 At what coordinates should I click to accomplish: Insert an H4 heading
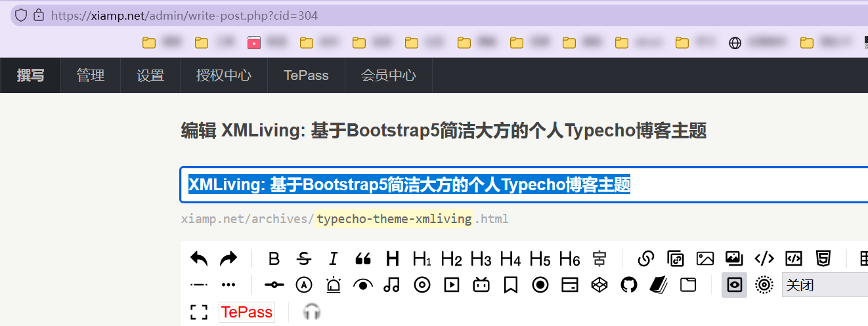click(511, 258)
